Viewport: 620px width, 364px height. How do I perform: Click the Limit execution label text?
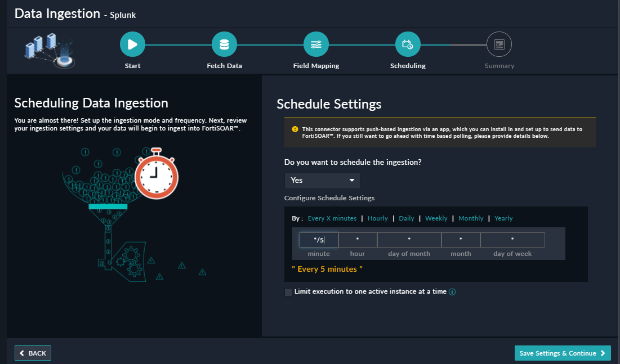371,291
